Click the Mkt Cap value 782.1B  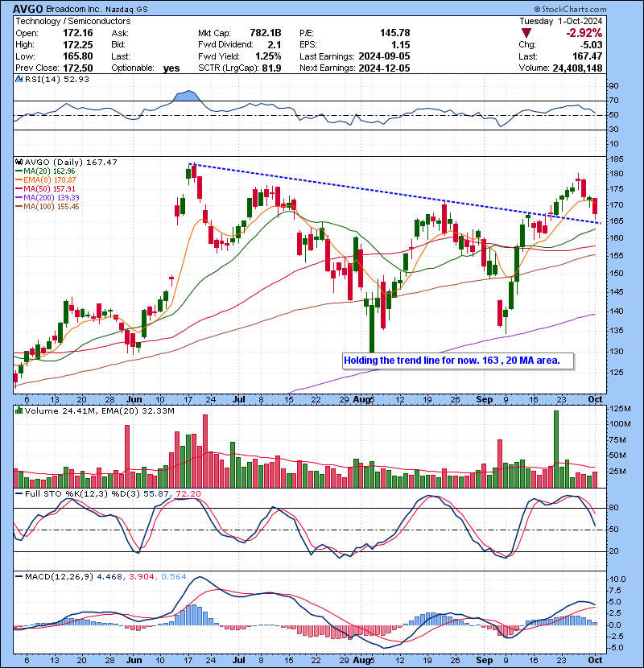pyautogui.click(x=266, y=33)
